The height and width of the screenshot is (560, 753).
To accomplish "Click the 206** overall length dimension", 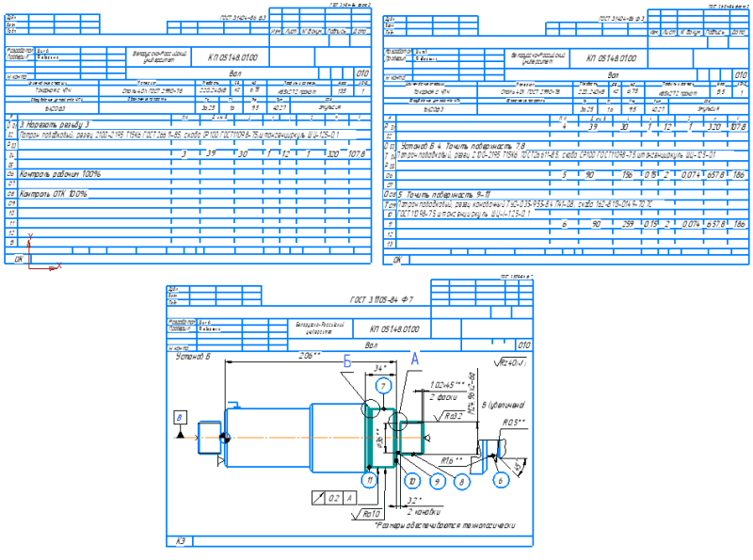I will click(310, 356).
